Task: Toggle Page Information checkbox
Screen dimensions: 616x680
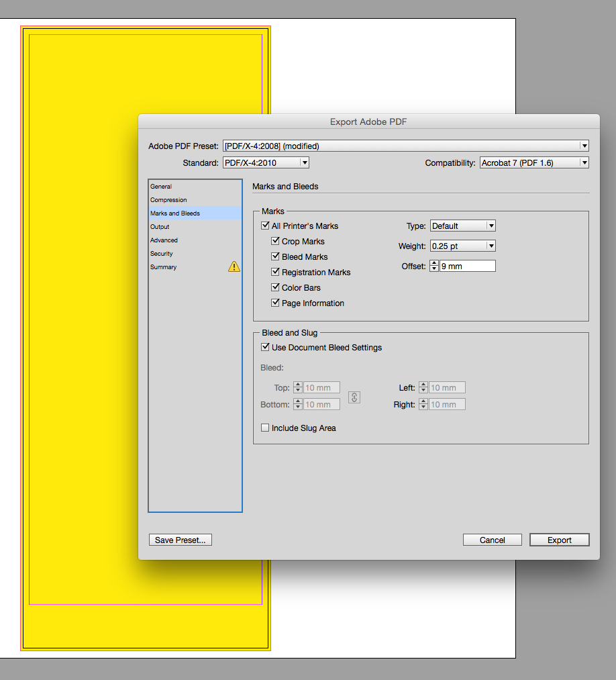Action: pyautogui.click(x=275, y=303)
